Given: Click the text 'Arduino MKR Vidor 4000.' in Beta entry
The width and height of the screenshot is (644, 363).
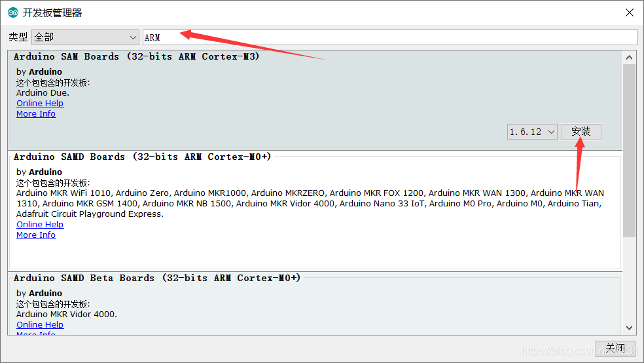Looking at the screenshot, I should pyautogui.click(x=67, y=315).
